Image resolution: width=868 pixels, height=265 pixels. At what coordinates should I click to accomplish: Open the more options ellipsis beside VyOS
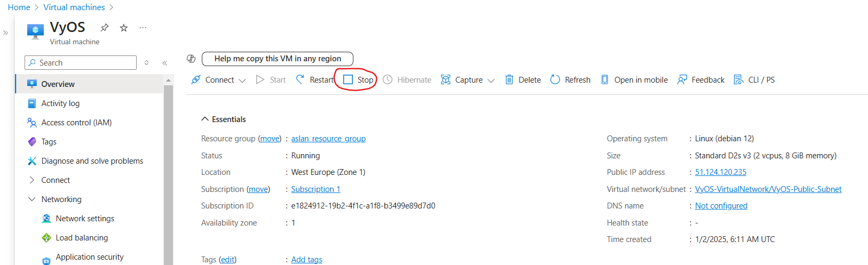pos(143,28)
